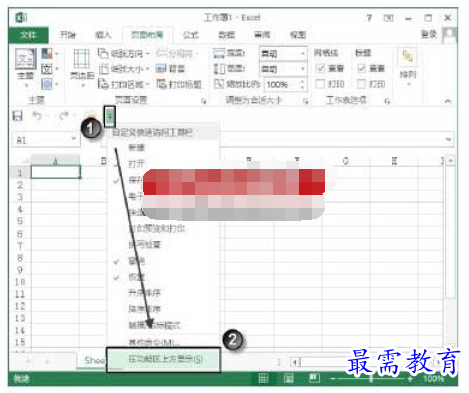Click the Scale 100% spinner field

pos(285,84)
